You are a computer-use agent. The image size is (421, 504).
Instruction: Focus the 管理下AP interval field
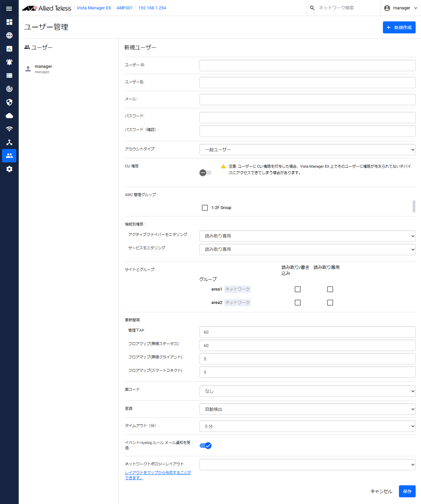(x=307, y=332)
